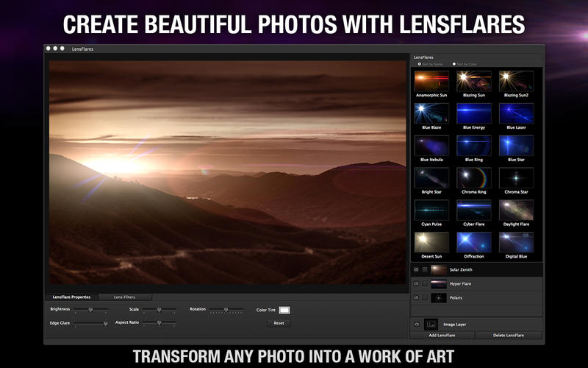Apply the Cyber Flare preset

coord(474,210)
